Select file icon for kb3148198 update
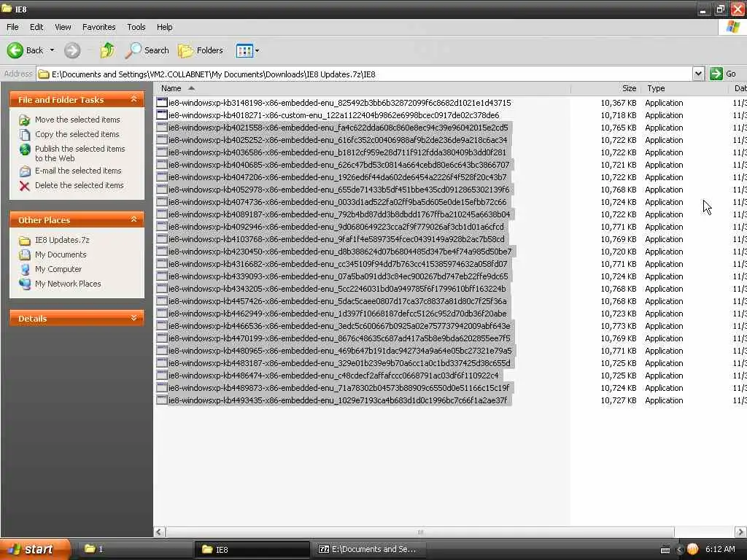Image resolution: width=747 pixels, height=560 pixels. (162, 102)
